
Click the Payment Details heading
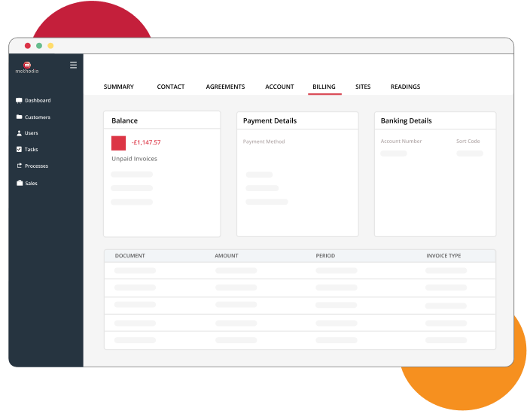click(270, 120)
